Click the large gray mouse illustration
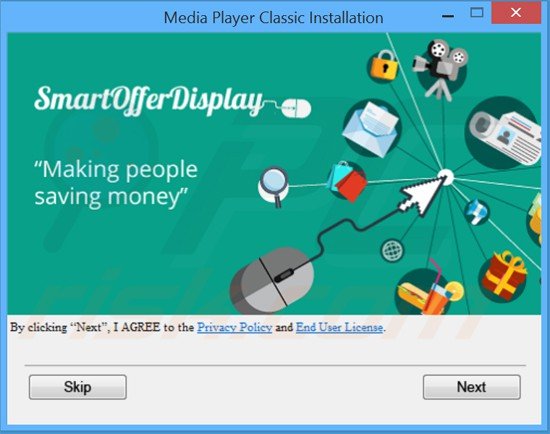550x434 pixels. [x=271, y=281]
